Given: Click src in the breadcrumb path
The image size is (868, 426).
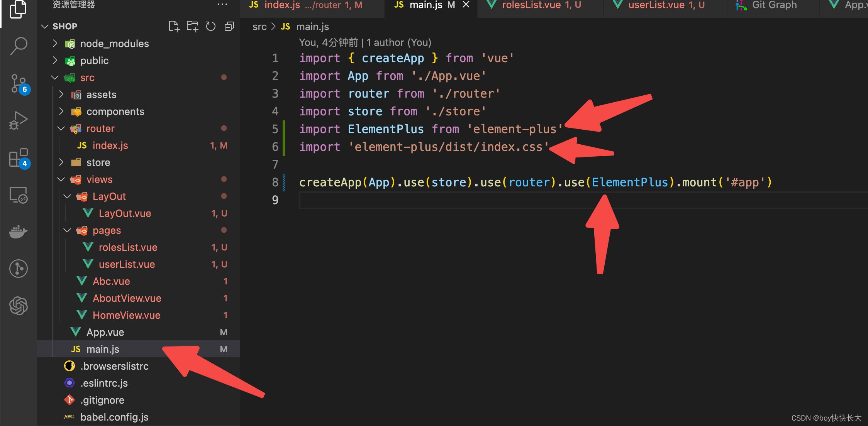Looking at the screenshot, I should tap(259, 27).
